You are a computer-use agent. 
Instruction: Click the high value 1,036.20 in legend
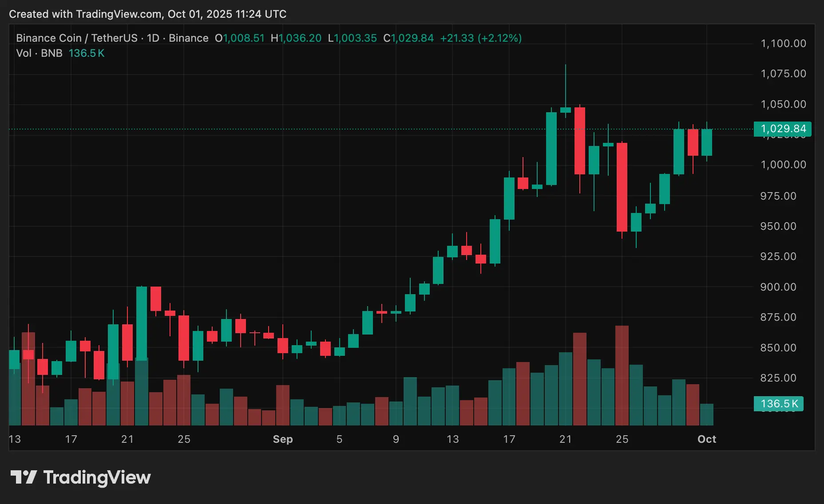pos(300,38)
